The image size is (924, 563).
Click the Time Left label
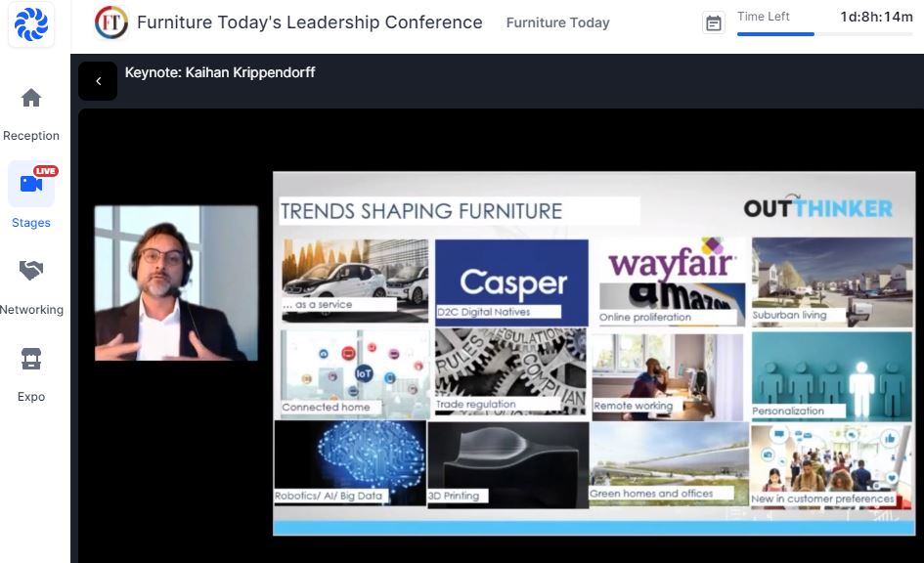coord(763,17)
